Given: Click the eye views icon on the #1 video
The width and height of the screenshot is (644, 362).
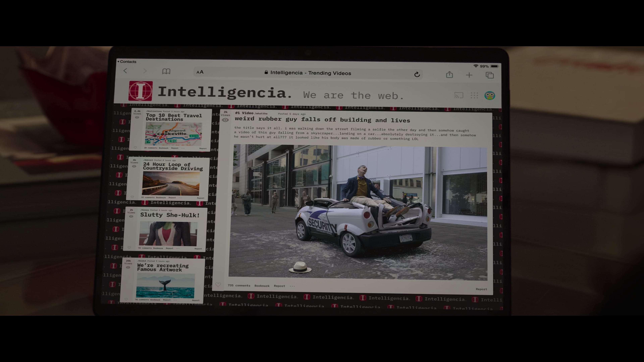Looking at the screenshot, I should point(225,120).
